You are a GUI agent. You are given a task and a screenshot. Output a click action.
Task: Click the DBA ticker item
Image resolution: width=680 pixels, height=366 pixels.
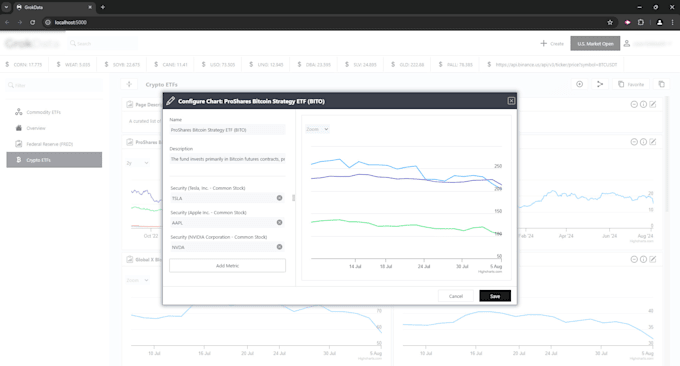(314, 64)
